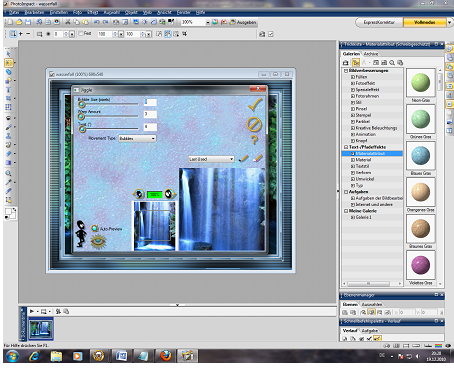Screen dimensions: 454x375
Task: Open the Movement Type dropdown
Action: [137, 138]
